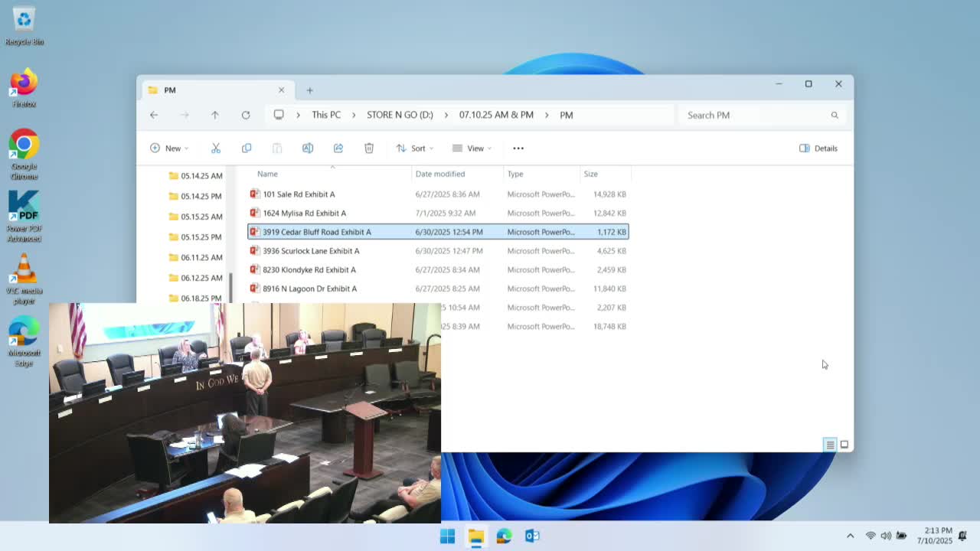This screenshot has width=980, height=551.
Task: Open File Explorer from the taskbar
Action: (x=476, y=536)
